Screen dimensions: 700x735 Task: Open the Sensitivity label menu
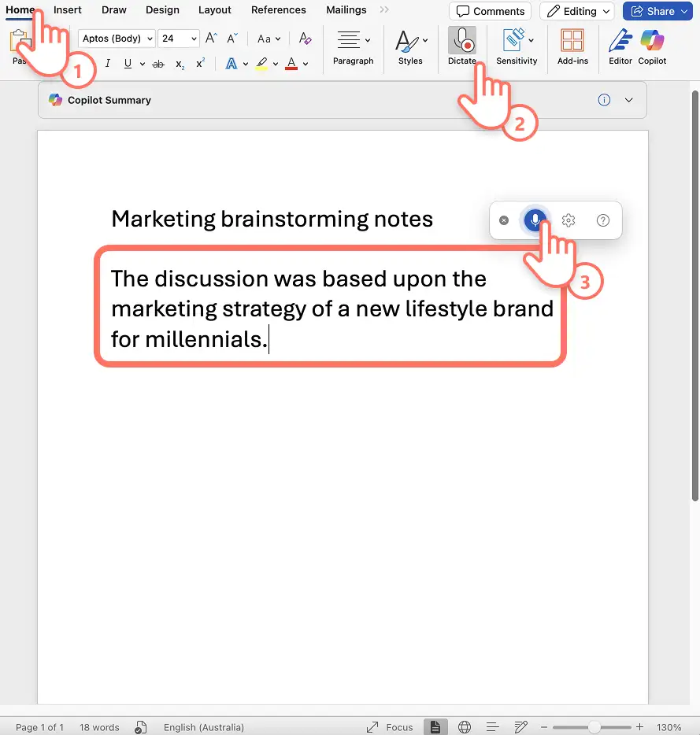tap(517, 48)
